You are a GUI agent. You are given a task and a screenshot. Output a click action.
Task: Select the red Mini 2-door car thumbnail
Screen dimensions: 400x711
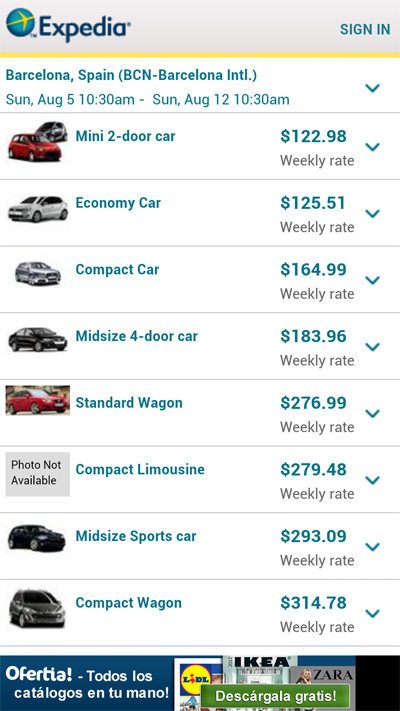point(38,141)
